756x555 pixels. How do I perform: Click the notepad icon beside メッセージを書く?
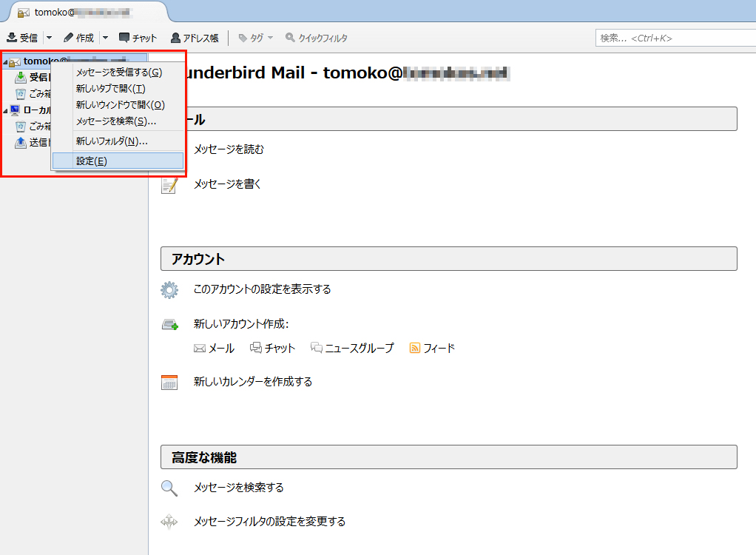[169, 185]
